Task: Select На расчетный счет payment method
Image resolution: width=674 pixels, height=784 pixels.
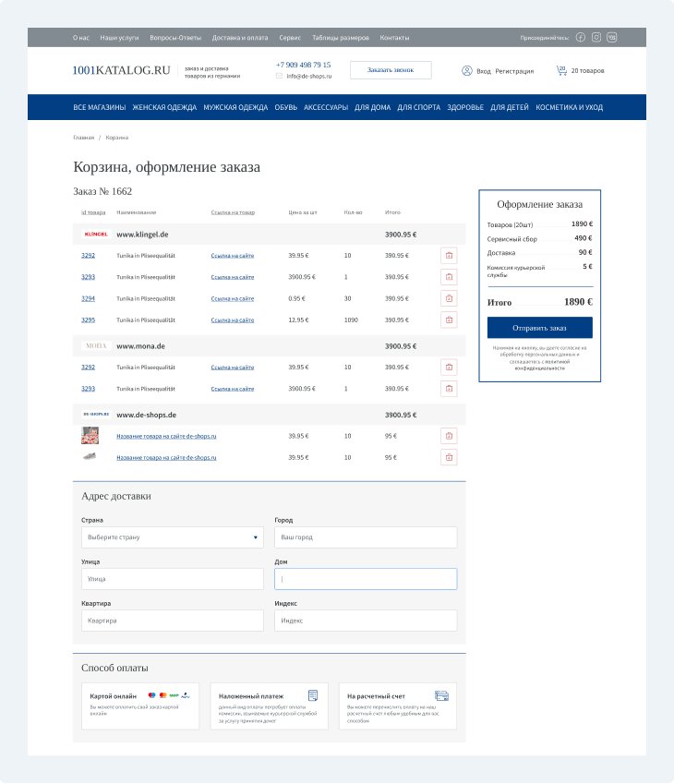Action: (x=398, y=706)
